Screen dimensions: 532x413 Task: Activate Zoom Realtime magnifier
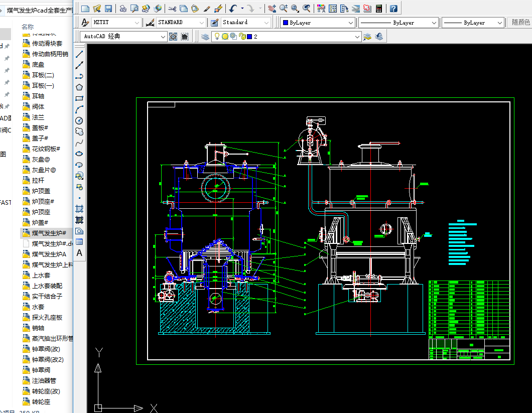tap(283, 9)
